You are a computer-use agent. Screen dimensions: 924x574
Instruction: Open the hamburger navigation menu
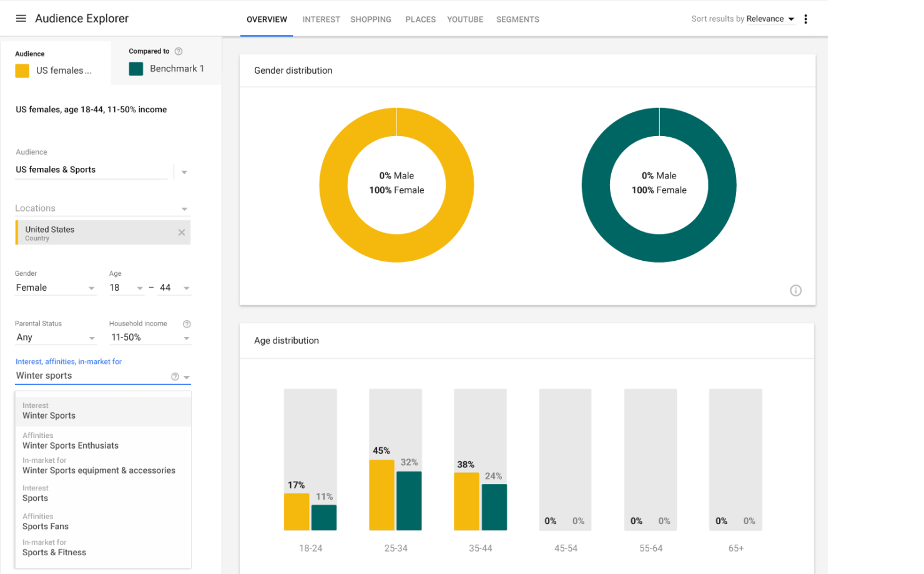point(21,19)
